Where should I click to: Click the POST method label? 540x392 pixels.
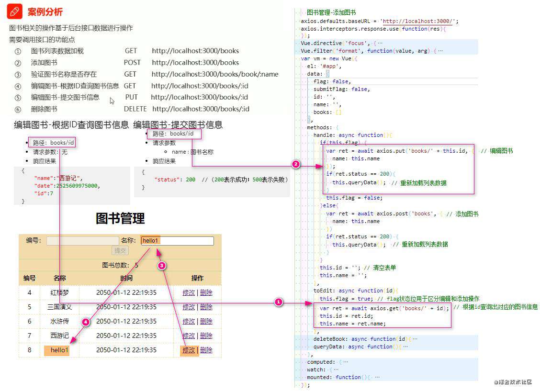coord(132,62)
